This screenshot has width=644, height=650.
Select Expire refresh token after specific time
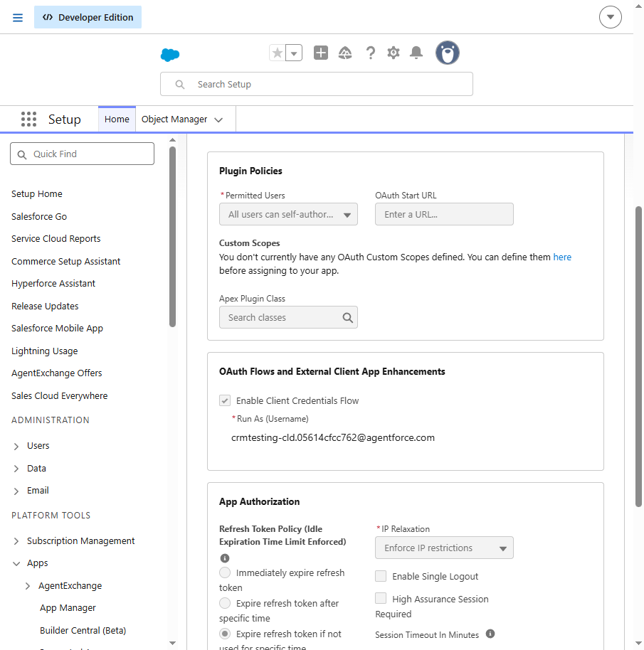pos(225,603)
